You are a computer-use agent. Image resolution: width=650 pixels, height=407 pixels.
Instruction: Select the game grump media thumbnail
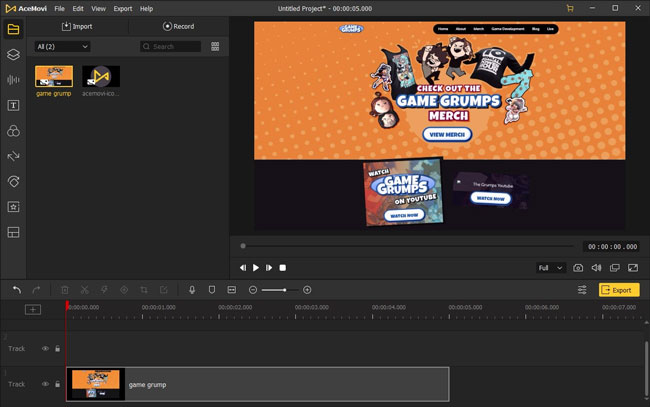click(x=54, y=76)
